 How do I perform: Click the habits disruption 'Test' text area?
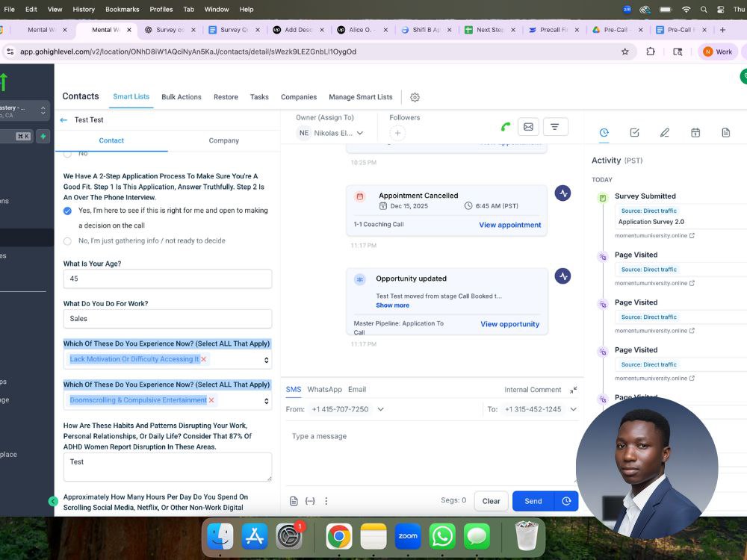pos(167,467)
